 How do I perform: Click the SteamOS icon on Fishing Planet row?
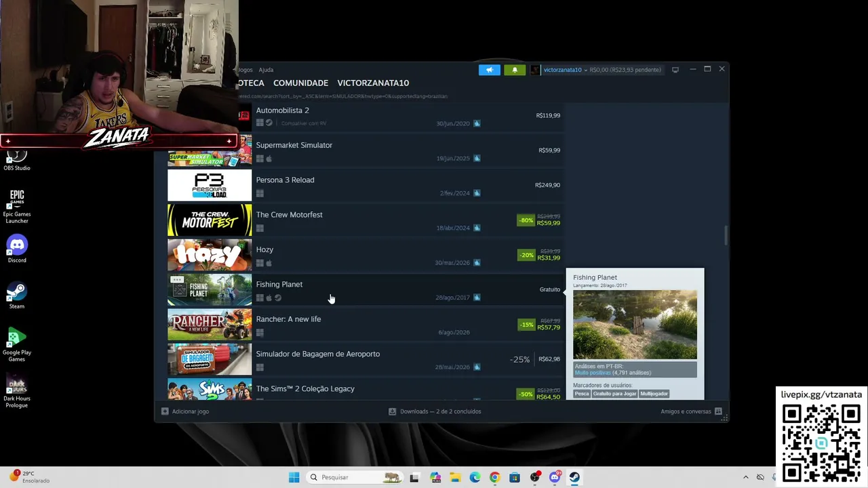pyautogui.click(x=278, y=298)
